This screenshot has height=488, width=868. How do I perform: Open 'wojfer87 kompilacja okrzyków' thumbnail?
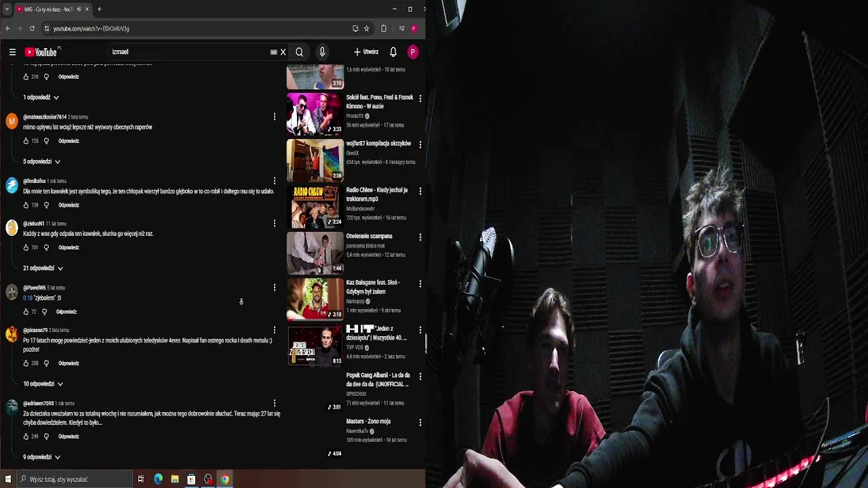315,161
